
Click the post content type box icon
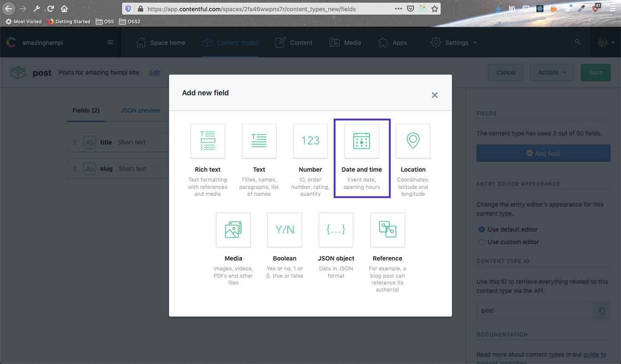(x=18, y=72)
